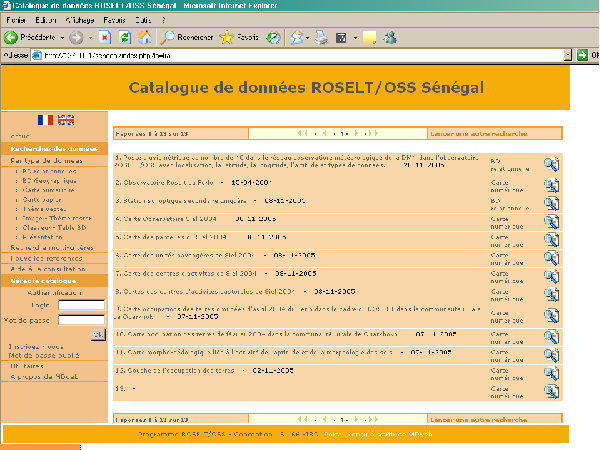The image size is (600, 450).
Task: Click bottom 'Lancer une autre recherche' link
Action: tap(479, 419)
